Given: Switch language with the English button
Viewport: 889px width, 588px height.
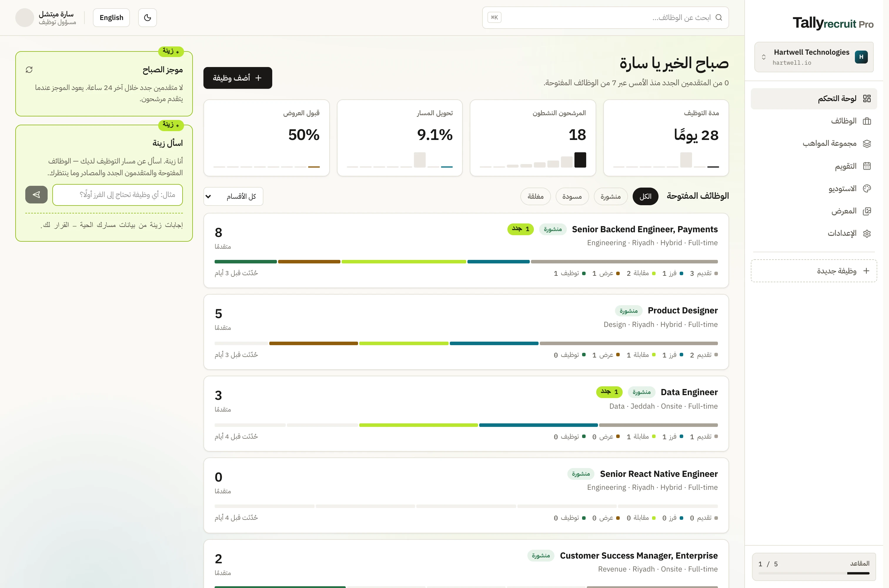Looking at the screenshot, I should pos(111,18).
